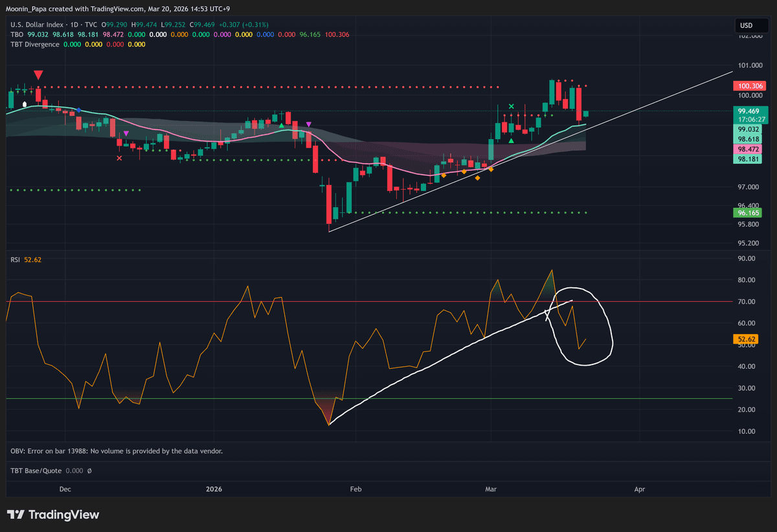Click the TBT Base/Quote indicator legend
The image size is (777, 532).
(36, 471)
